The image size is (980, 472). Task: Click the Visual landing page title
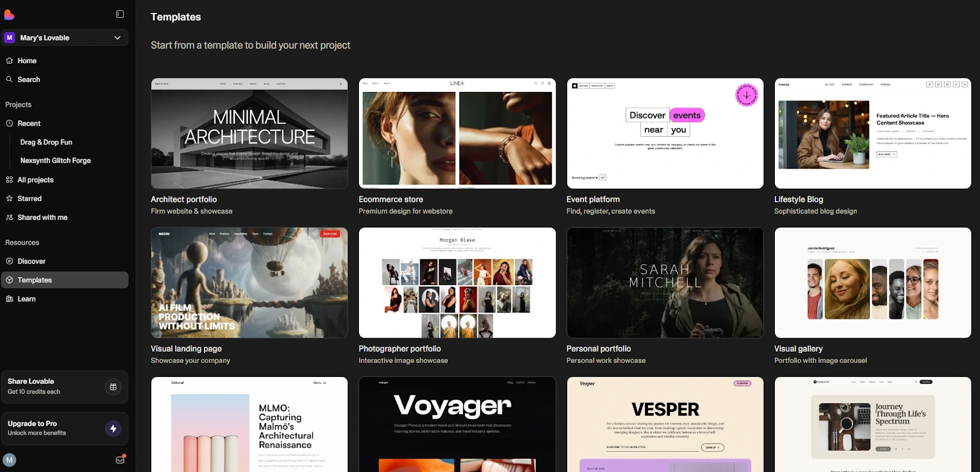(186, 349)
